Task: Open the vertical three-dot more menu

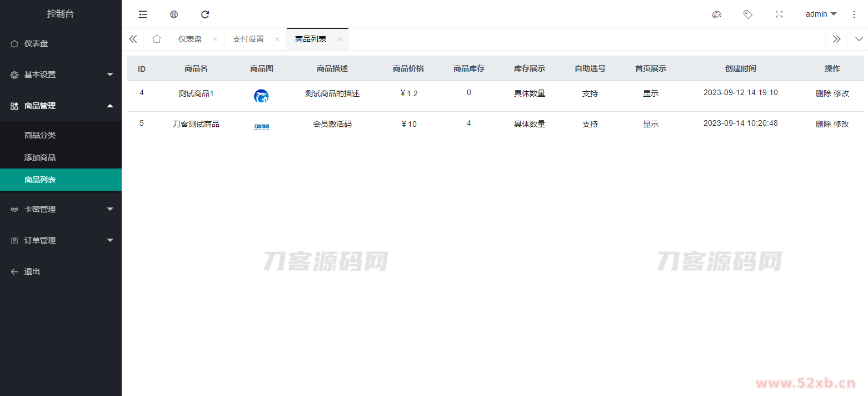Action: click(x=854, y=14)
